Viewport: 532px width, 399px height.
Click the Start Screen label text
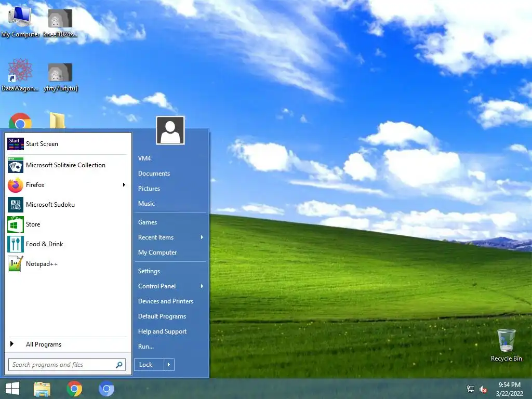42,144
